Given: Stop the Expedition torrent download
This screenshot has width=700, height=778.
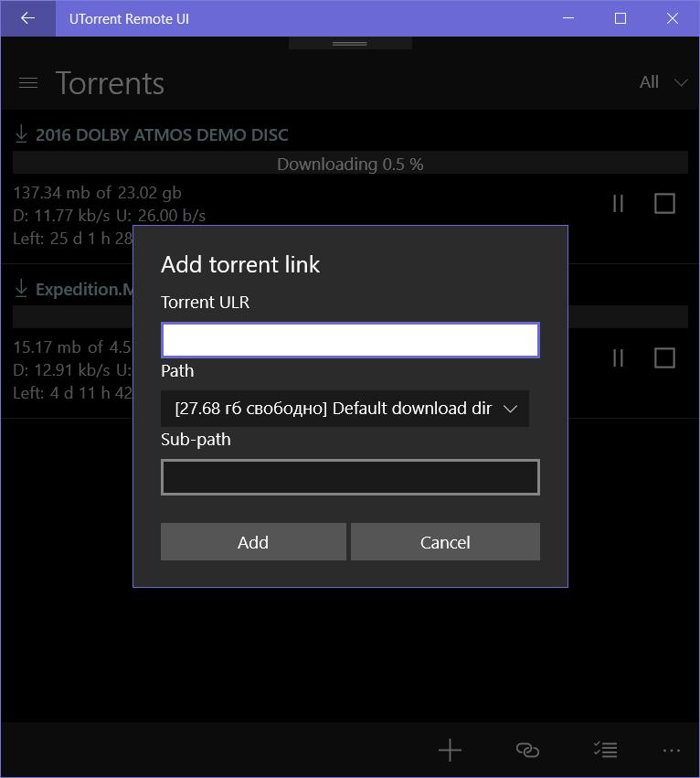Looking at the screenshot, I should 664,357.
